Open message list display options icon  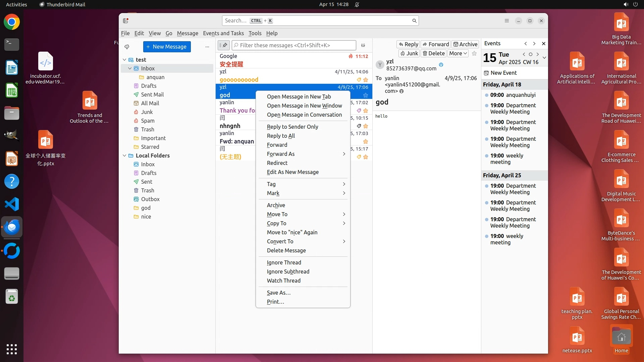point(363,45)
